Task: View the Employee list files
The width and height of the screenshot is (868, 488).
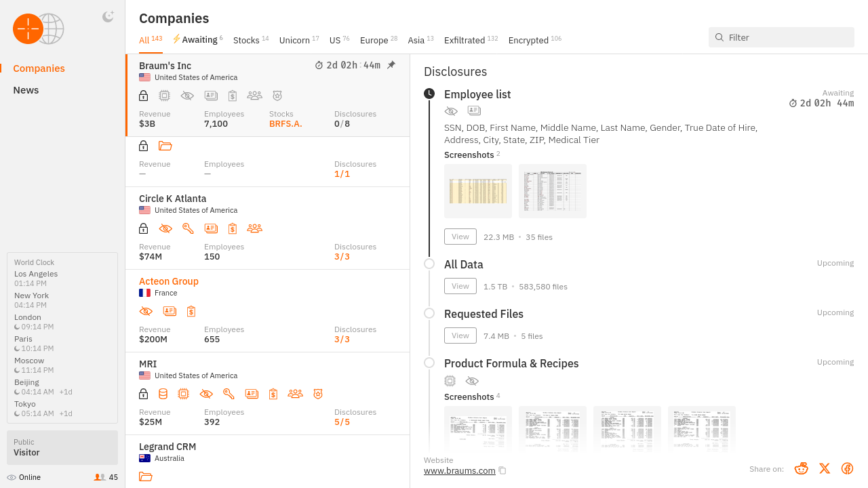Action: 460,237
